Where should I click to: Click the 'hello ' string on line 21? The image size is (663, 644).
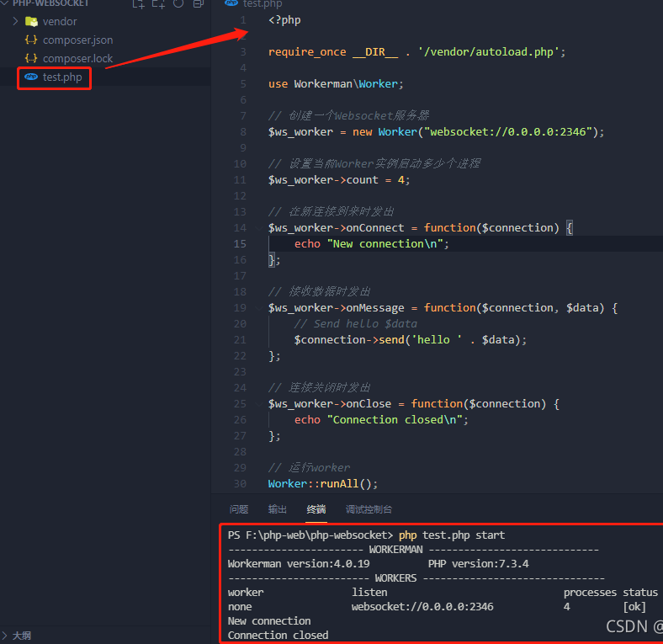coord(437,340)
